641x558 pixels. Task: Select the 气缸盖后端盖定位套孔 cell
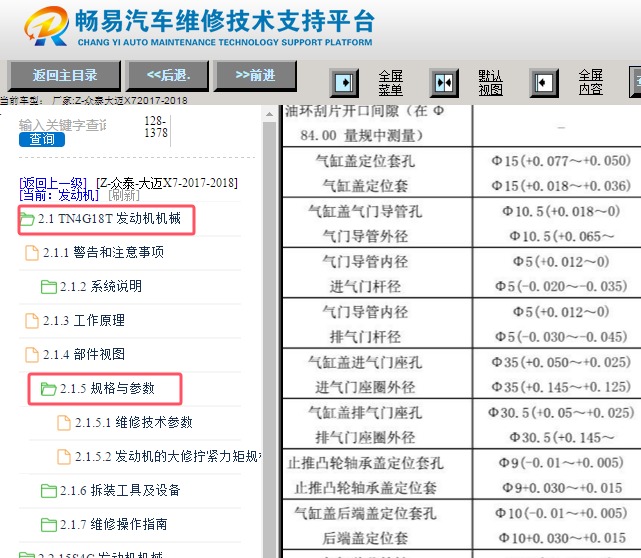click(x=365, y=513)
